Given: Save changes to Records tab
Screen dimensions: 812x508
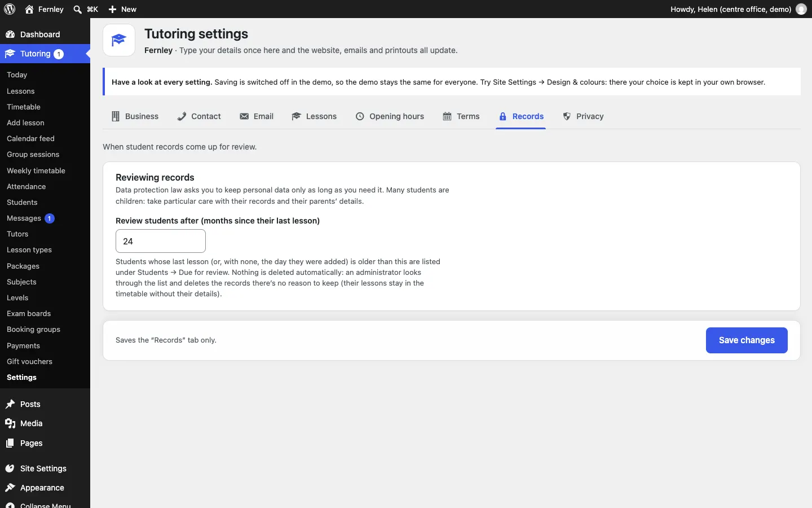Looking at the screenshot, I should [747, 340].
